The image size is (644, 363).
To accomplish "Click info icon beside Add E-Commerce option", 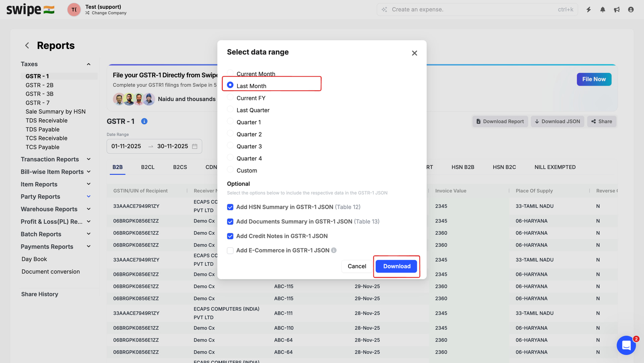I will click(334, 250).
